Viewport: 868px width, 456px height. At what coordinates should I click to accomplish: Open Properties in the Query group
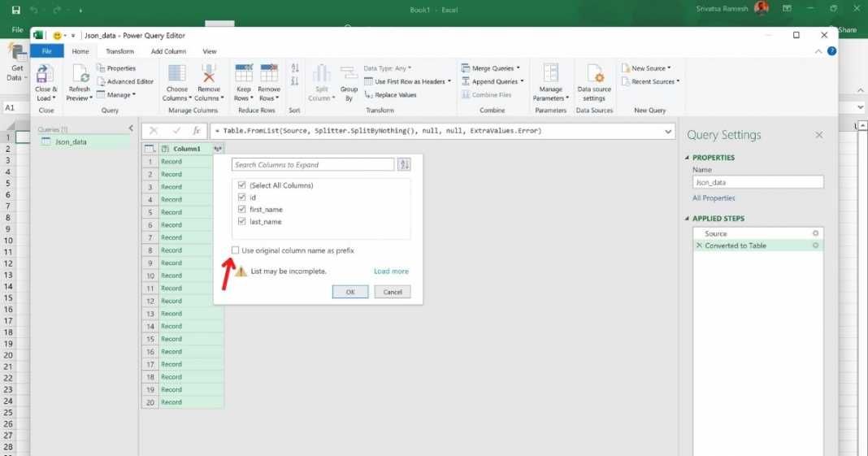(116, 68)
